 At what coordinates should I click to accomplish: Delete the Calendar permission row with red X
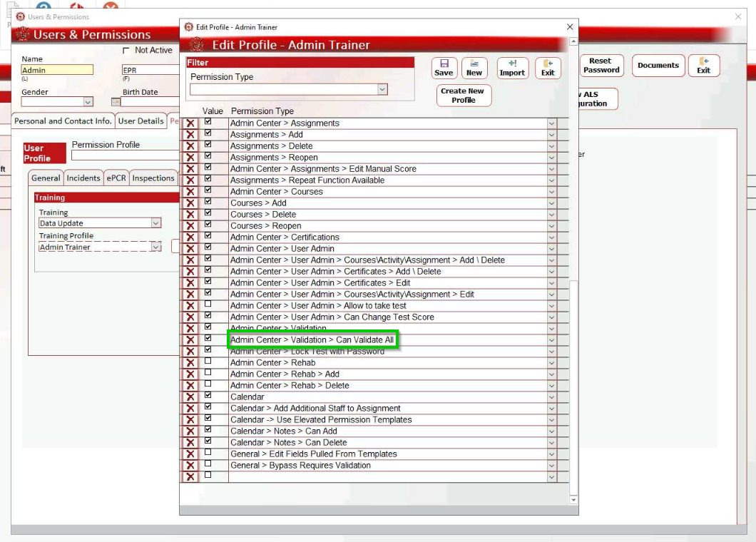click(190, 397)
